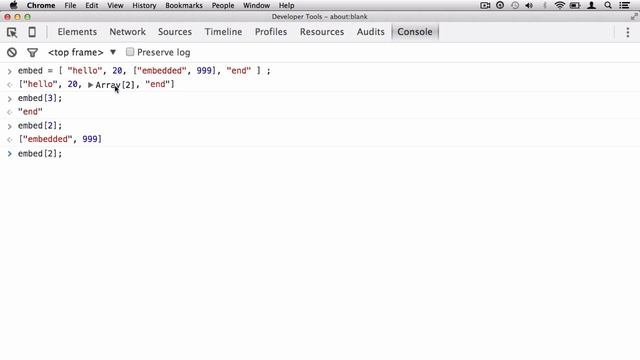
Task: Open the Apple menu
Action: pos(13,5)
